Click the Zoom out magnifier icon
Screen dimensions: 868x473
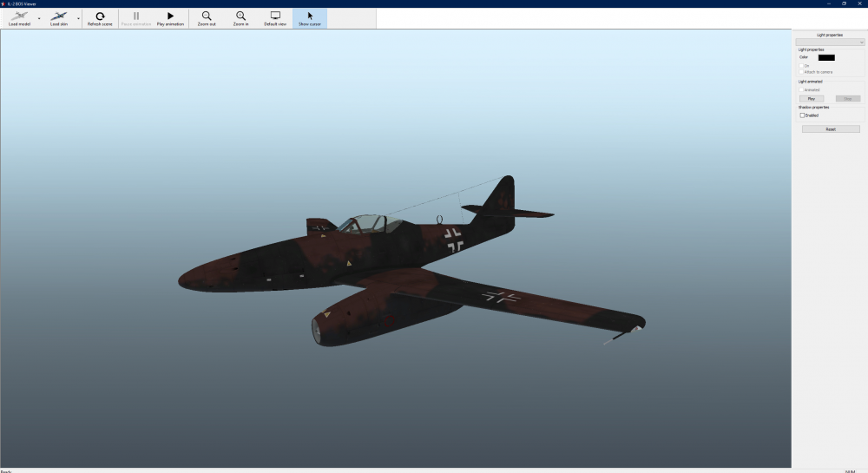click(207, 16)
